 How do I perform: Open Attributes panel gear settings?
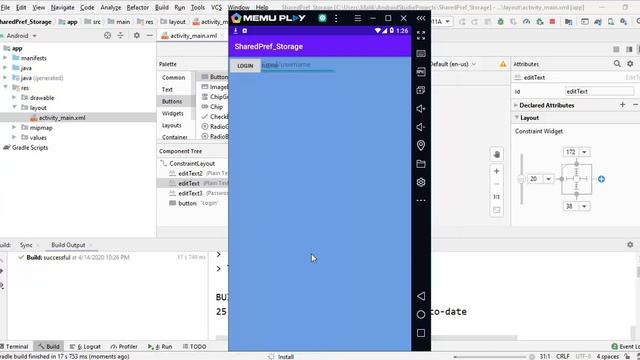tap(630, 64)
